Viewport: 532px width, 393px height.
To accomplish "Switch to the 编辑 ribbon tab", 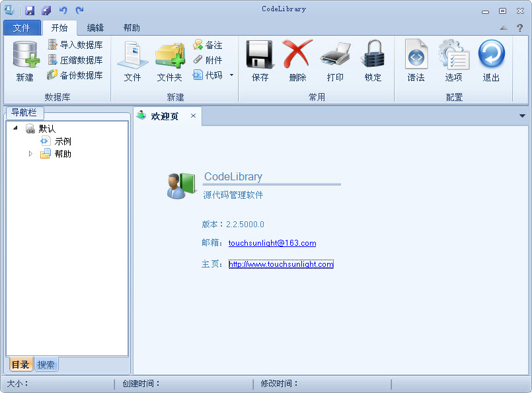I will coord(95,28).
